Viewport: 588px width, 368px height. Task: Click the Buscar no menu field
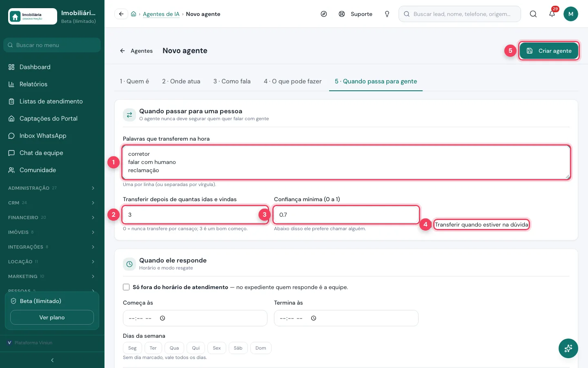coord(52,45)
